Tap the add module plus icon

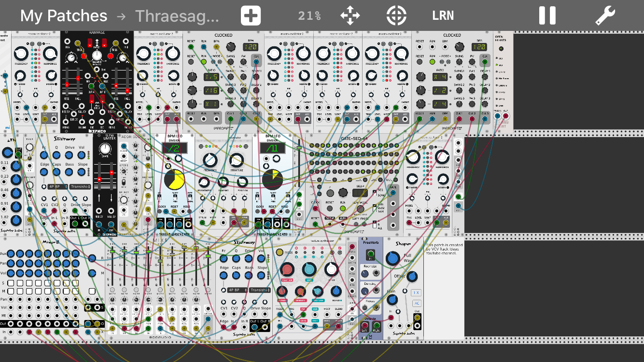(x=251, y=16)
